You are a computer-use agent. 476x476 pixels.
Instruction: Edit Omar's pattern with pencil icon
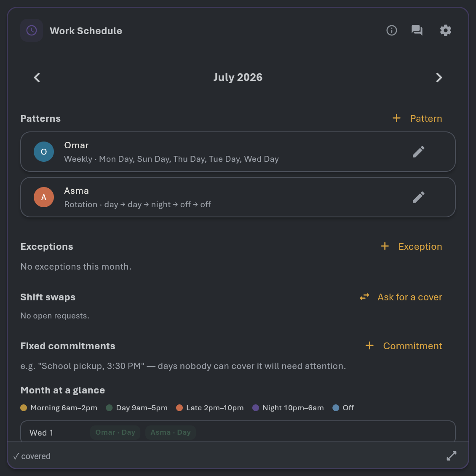point(419,152)
